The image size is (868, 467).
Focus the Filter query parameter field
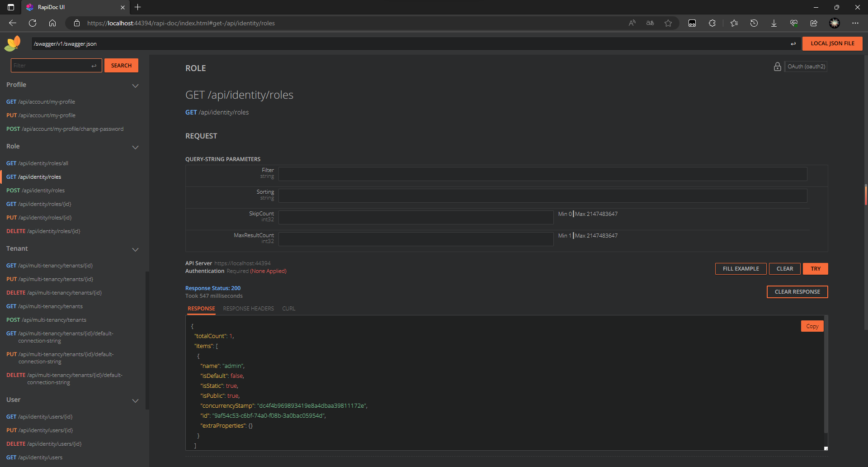point(542,174)
